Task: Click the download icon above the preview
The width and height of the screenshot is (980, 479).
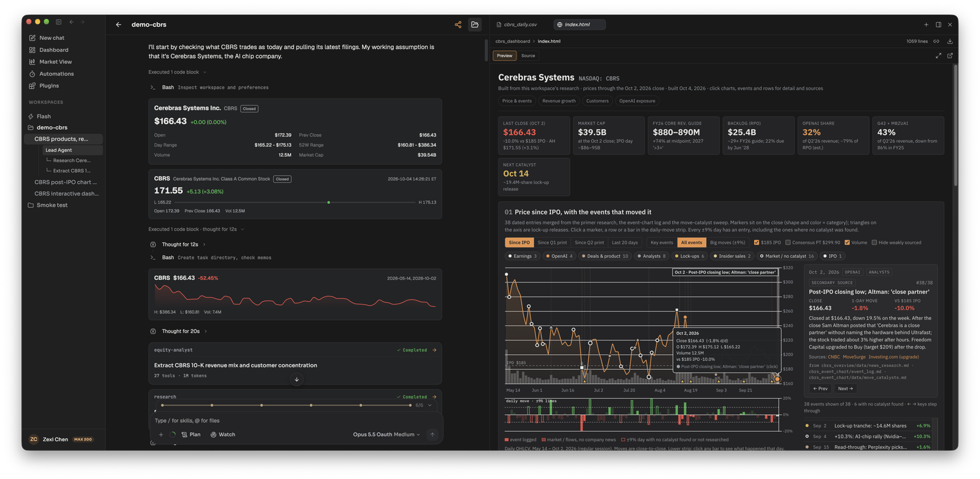Action: coord(950,41)
